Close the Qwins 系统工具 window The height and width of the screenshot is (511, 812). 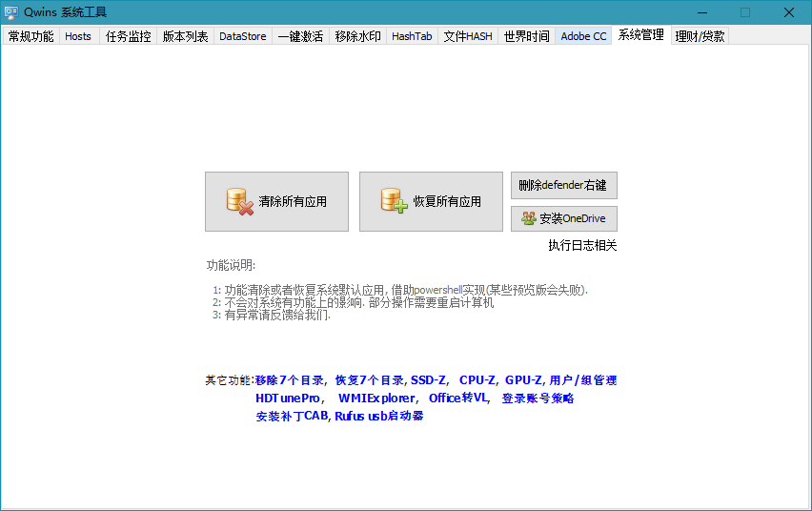click(789, 12)
